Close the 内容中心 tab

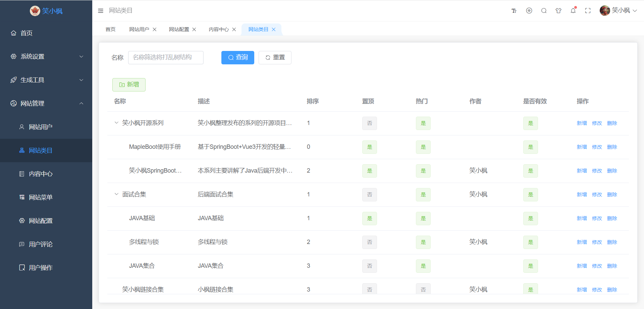(234, 29)
